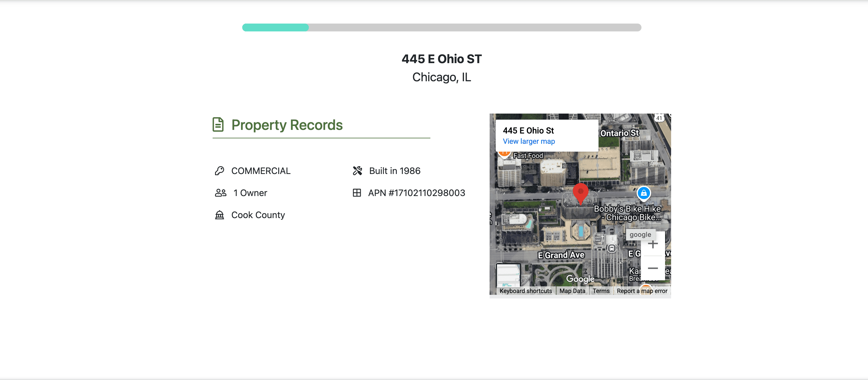Click the APN #17102110298003 text

416,193
